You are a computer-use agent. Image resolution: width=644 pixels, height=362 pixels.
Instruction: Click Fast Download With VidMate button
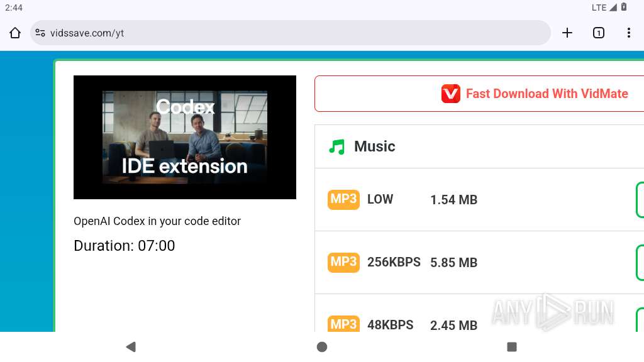click(x=479, y=94)
